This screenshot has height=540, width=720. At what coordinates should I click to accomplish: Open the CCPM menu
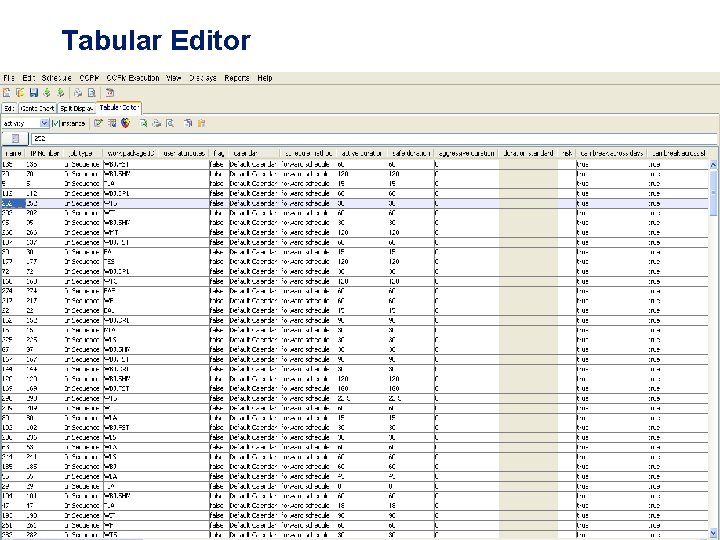[89, 78]
